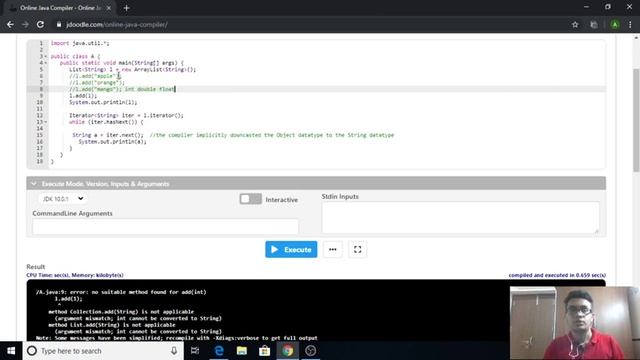Open more options next to Execute

(333, 249)
